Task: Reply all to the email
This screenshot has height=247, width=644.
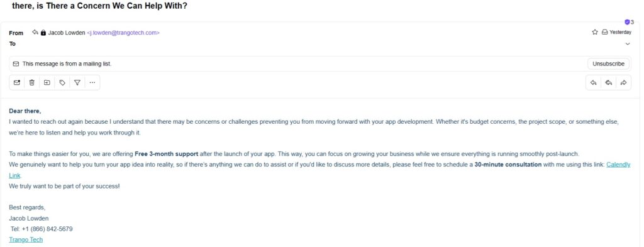Action: [609, 82]
